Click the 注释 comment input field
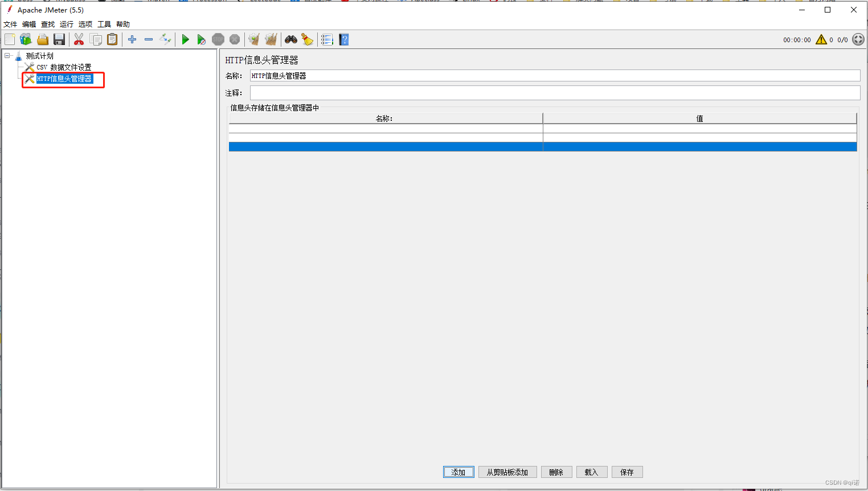Image resolution: width=868 pixels, height=491 pixels. point(555,93)
